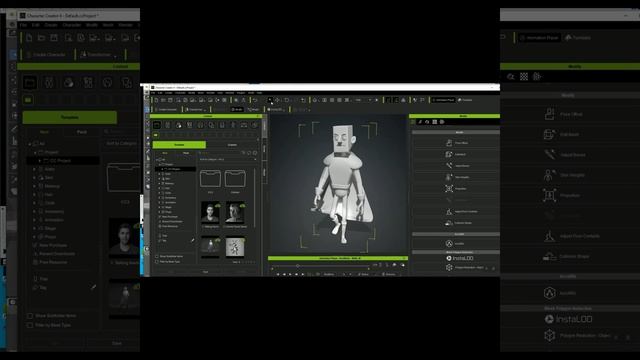Open Skin Weights in center window Modify panel
The image size is (640, 360).
click(x=457, y=177)
